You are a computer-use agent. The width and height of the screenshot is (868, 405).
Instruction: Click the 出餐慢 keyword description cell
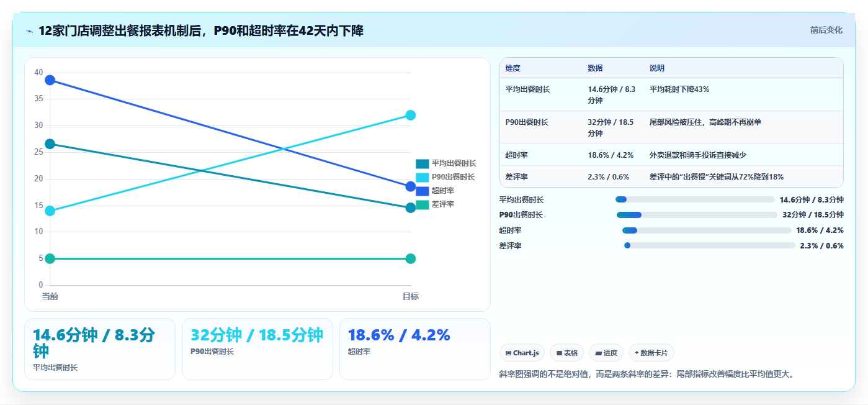point(717,177)
